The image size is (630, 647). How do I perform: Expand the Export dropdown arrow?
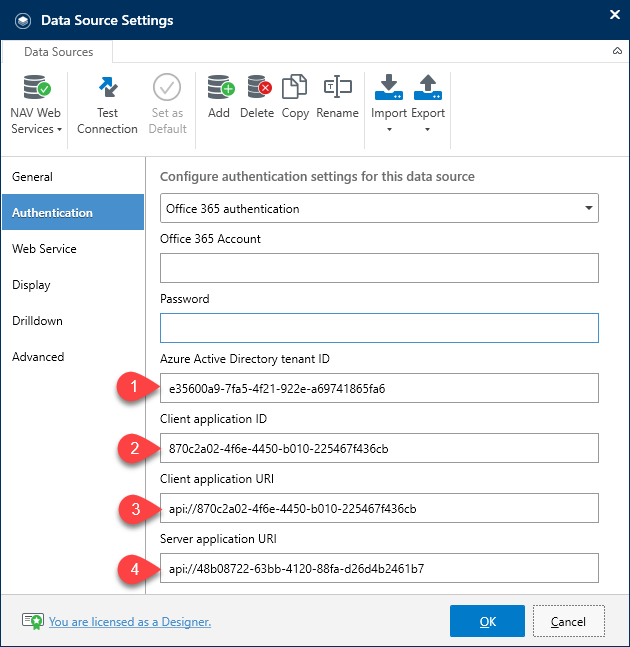point(427,130)
